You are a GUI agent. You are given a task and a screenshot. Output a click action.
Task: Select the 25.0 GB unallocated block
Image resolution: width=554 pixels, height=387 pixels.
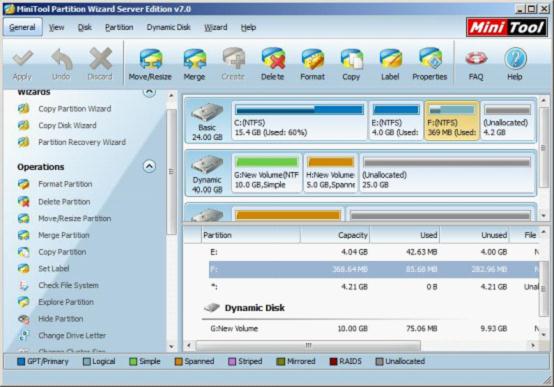[447, 173]
